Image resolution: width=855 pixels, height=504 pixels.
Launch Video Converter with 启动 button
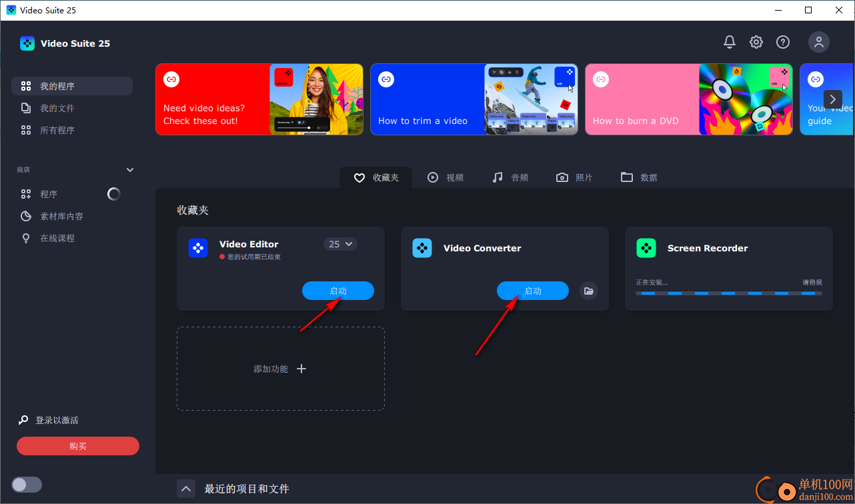coord(533,291)
